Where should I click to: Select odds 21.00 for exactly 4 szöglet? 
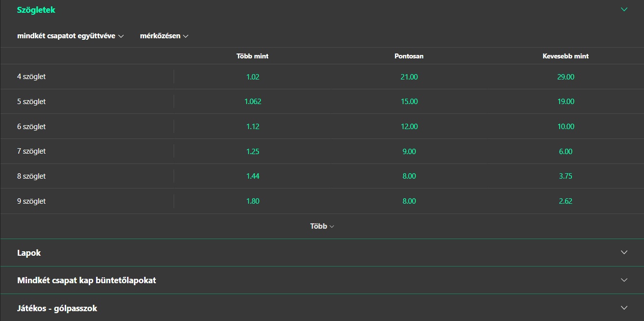click(409, 77)
